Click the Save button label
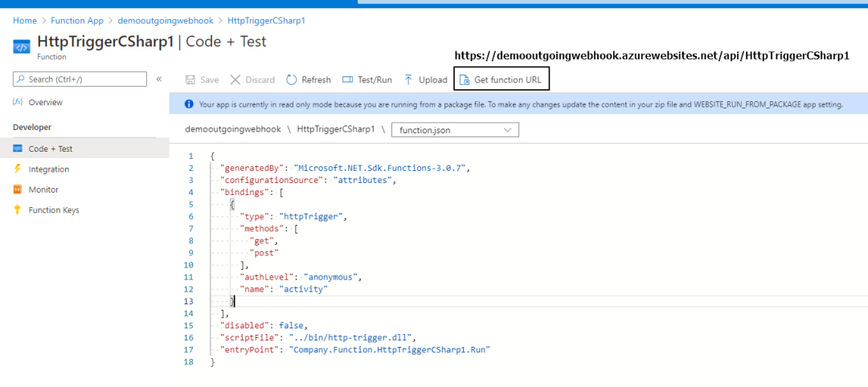The image size is (868, 387). click(x=209, y=80)
